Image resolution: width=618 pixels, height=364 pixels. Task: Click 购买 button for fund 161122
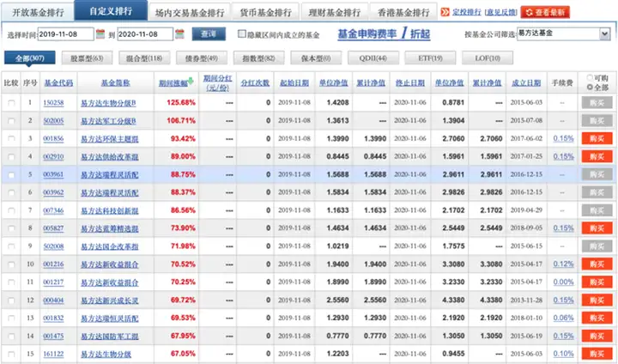pos(597,355)
